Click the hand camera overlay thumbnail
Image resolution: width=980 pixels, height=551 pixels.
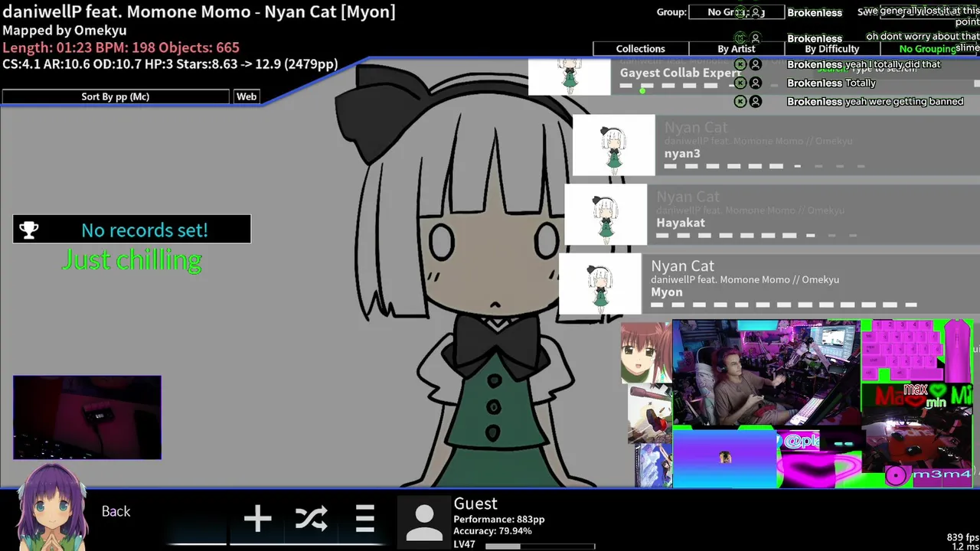pos(87,417)
